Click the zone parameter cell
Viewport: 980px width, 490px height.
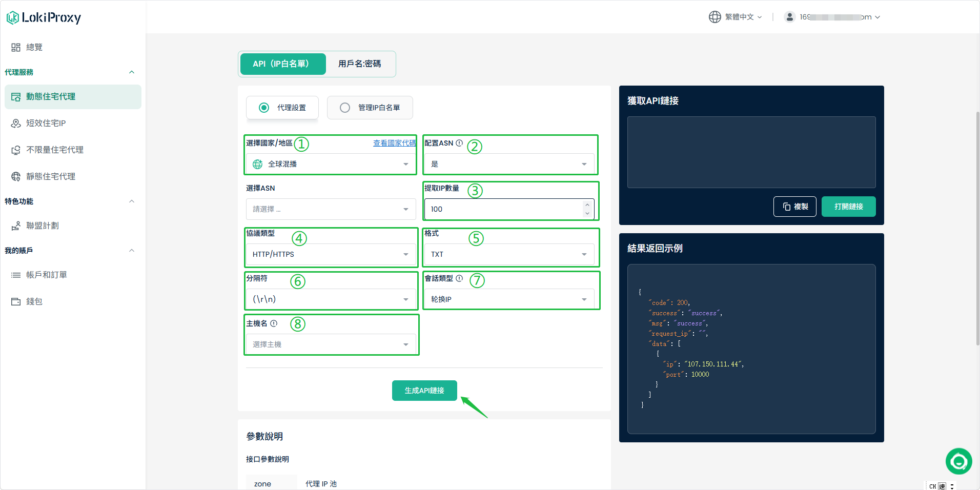point(272,484)
